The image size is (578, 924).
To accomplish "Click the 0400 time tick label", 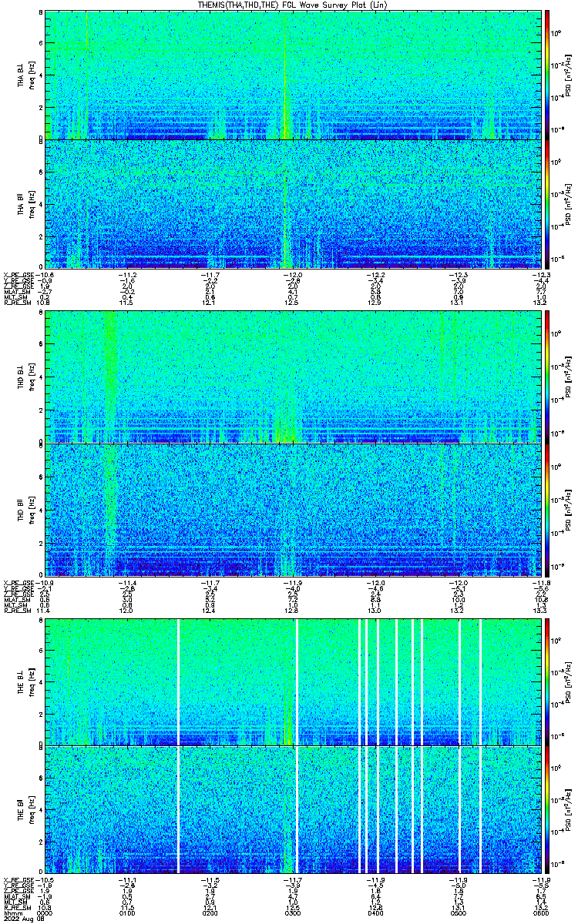I will (375, 912).
